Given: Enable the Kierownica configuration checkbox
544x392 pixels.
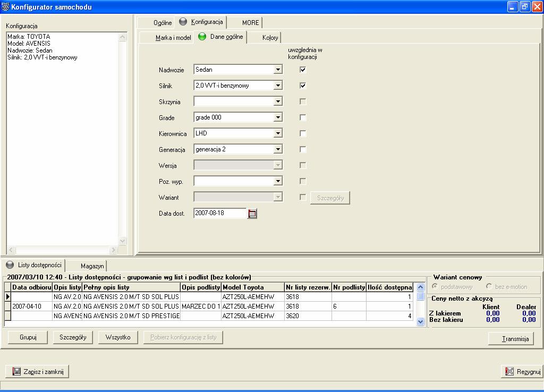Looking at the screenshot, I should tap(303, 133).
